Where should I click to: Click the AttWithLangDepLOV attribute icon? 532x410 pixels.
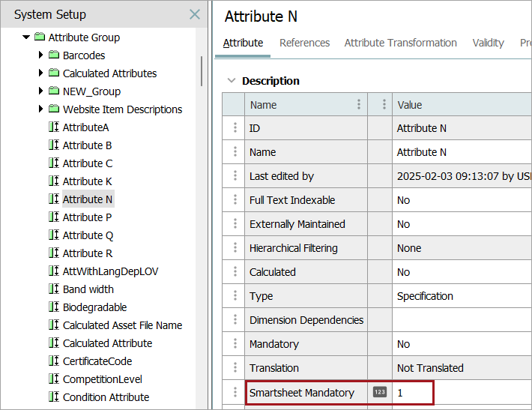54,271
